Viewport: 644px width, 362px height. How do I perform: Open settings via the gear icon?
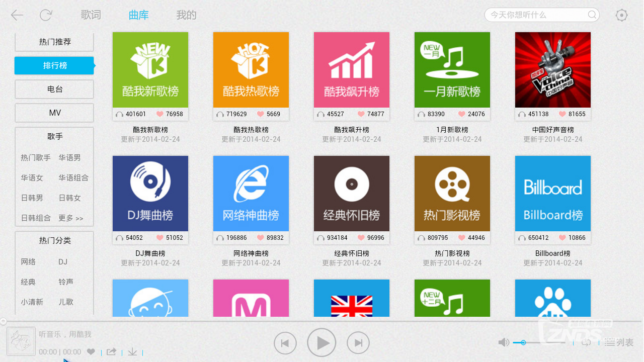click(622, 15)
